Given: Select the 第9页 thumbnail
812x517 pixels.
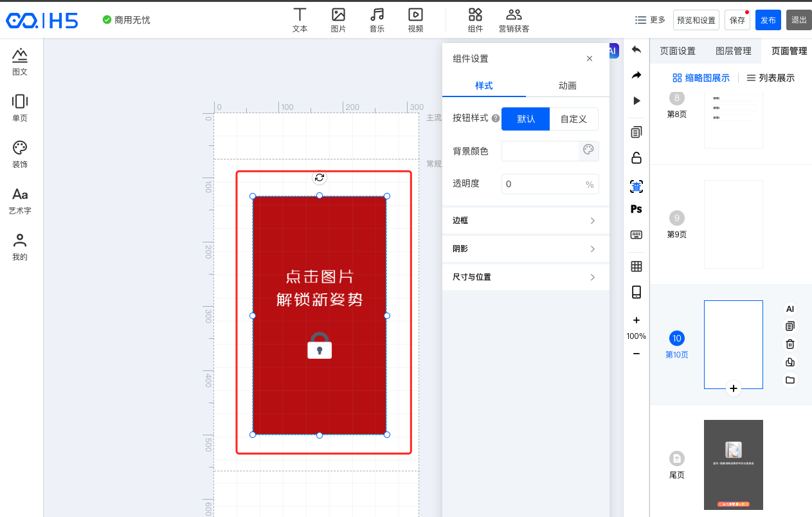Looking at the screenshot, I should coord(734,224).
